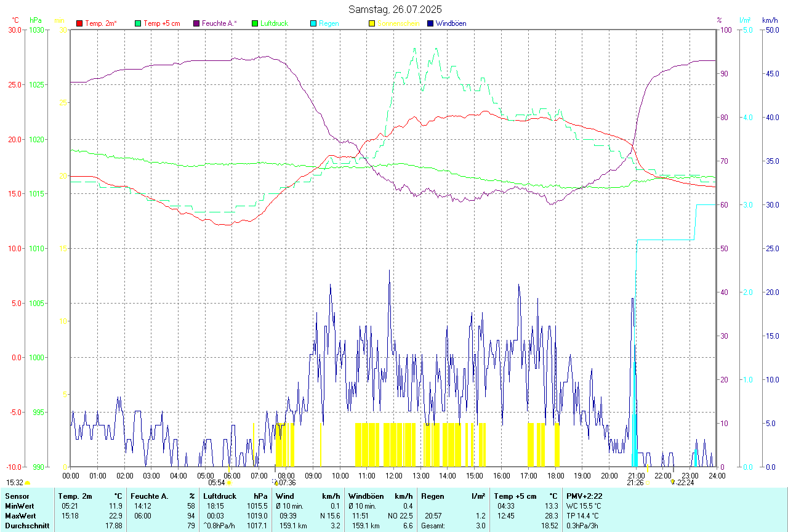Click the sun icon beside 15:32
The height and width of the screenshot is (532, 788).
pos(27,483)
